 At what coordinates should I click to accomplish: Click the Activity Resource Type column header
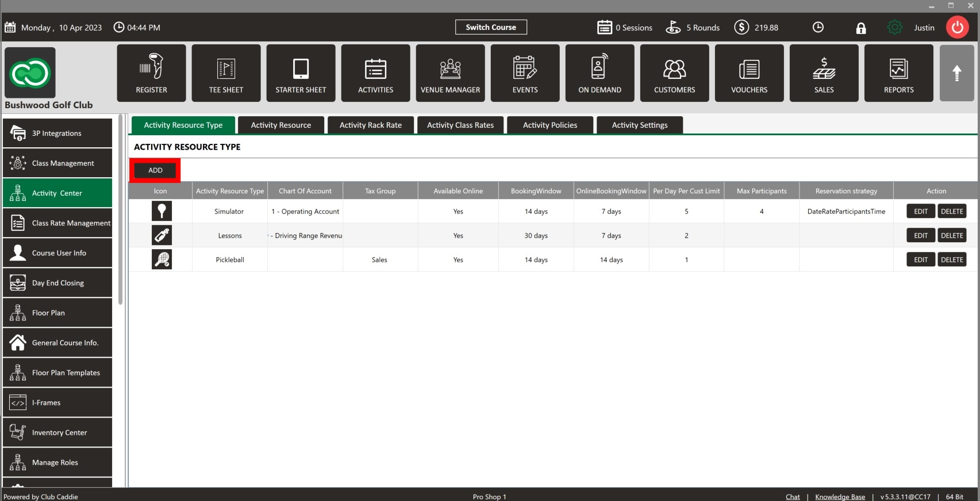pyautogui.click(x=230, y=190)
